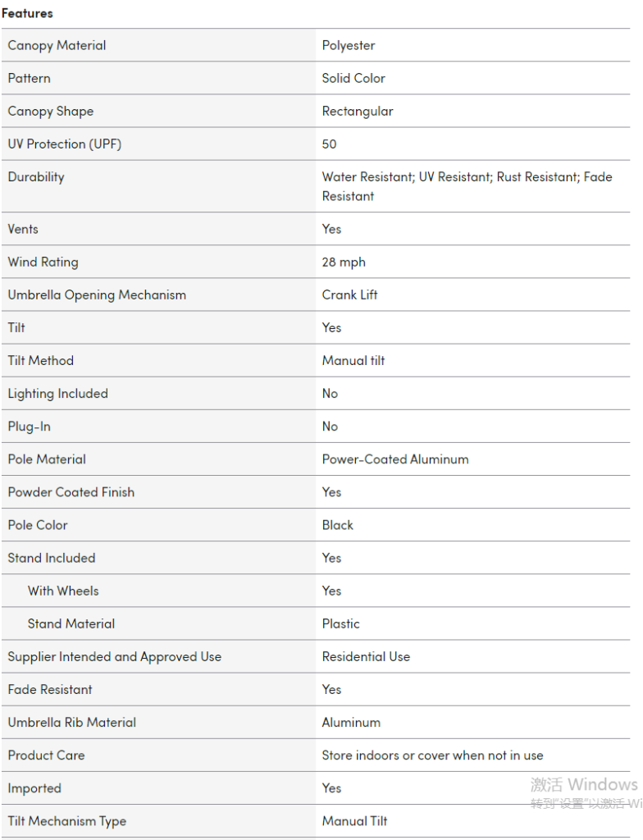643x840 pixels.
Task: Click the Solid Color pattern value
Action: 353,78
